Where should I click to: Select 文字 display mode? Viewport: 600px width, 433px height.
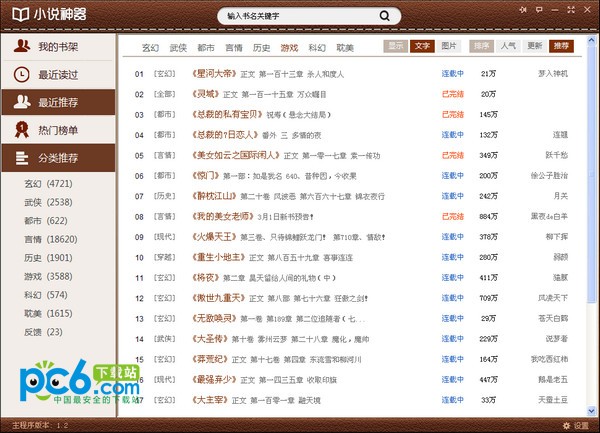pyautogui.click(x=422, y=46)
